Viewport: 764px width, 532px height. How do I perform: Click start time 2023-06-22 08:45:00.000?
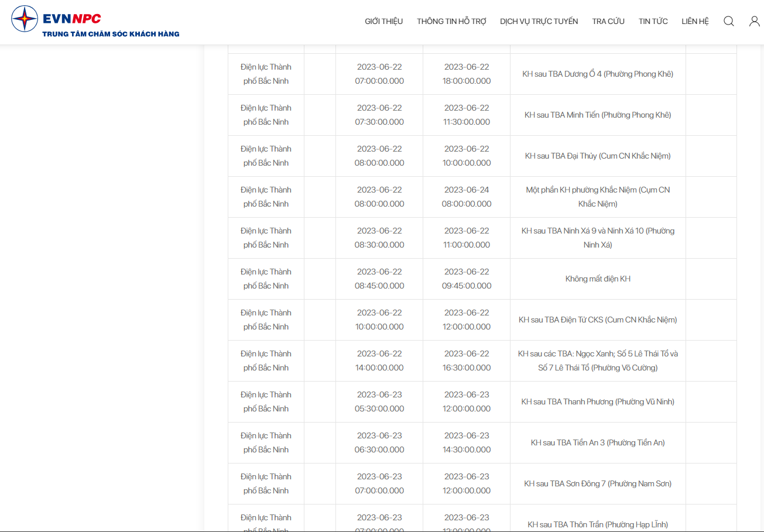pos(379,279)
